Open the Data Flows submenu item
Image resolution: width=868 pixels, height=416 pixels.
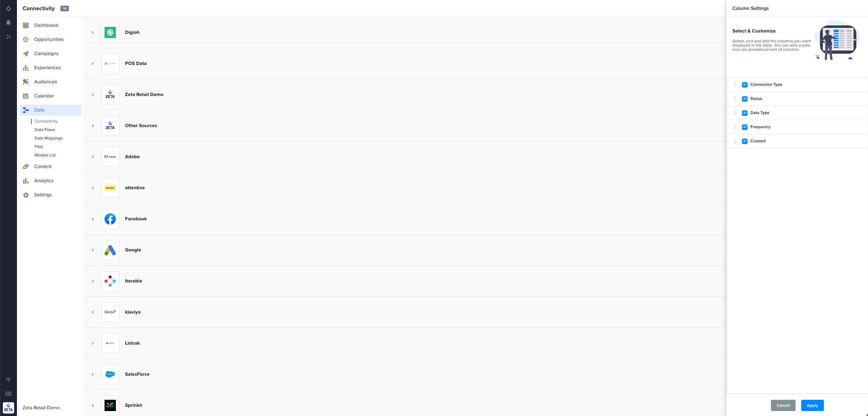click(x=45, y=130)
